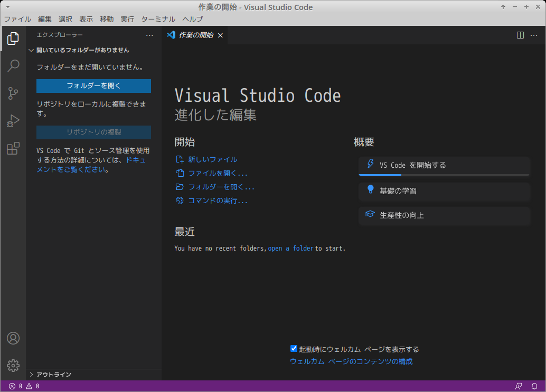Click the notifications bell icon

[534, 386]
